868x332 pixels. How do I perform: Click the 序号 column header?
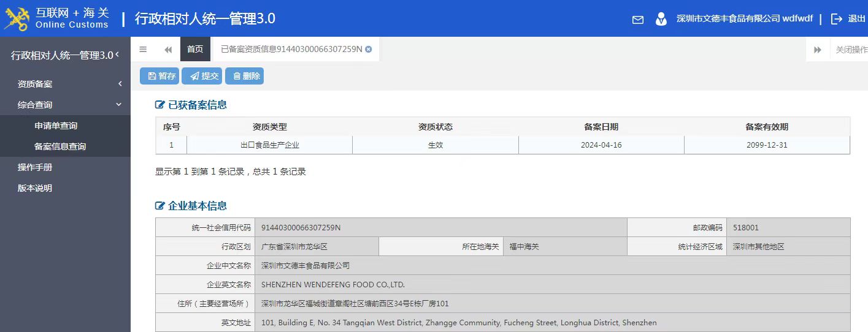tap(171, 127)
